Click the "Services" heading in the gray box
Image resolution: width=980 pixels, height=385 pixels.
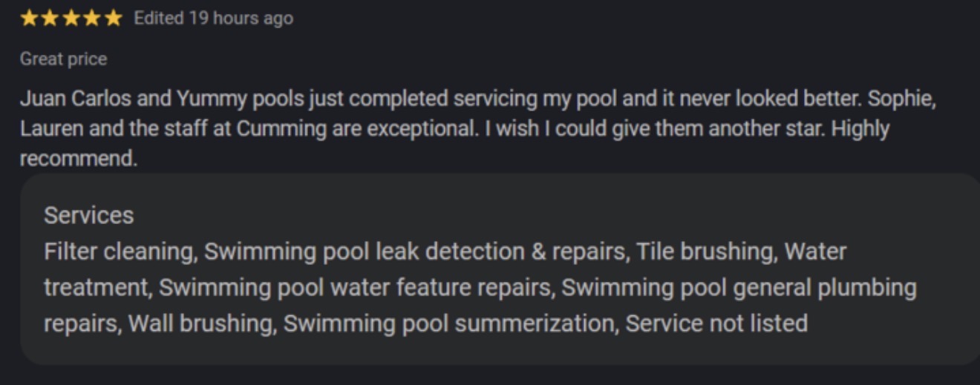pyautogui.click(x=88, y=215)
